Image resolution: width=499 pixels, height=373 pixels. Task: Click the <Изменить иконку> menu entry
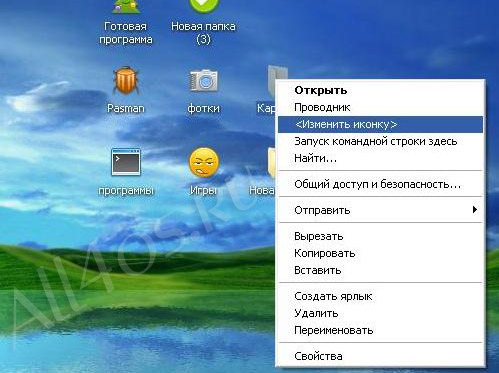380,124
